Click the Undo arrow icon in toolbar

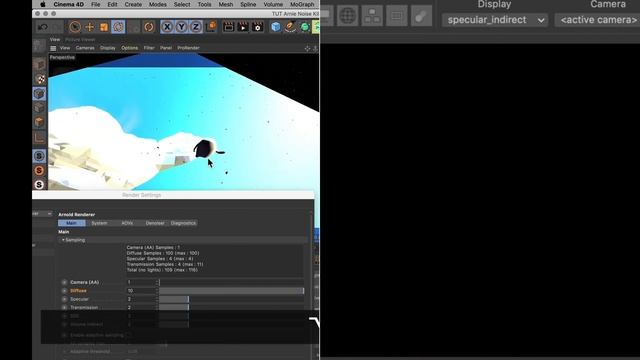42,27
